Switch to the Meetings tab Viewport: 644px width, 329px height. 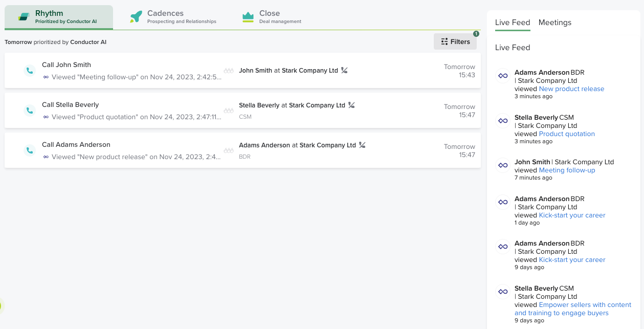coord(555,23)
